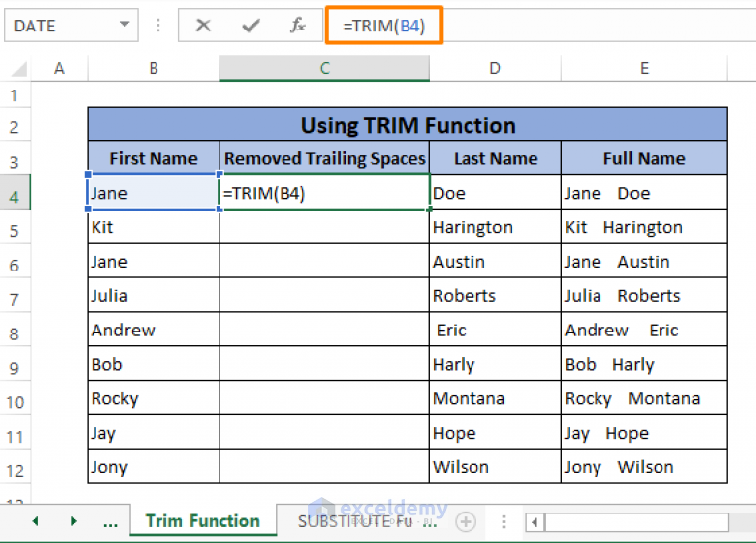This screenshot has height=543, width=756.
Task: Confirm formula with the checkmark icon
Action: [x=251, y=25]
